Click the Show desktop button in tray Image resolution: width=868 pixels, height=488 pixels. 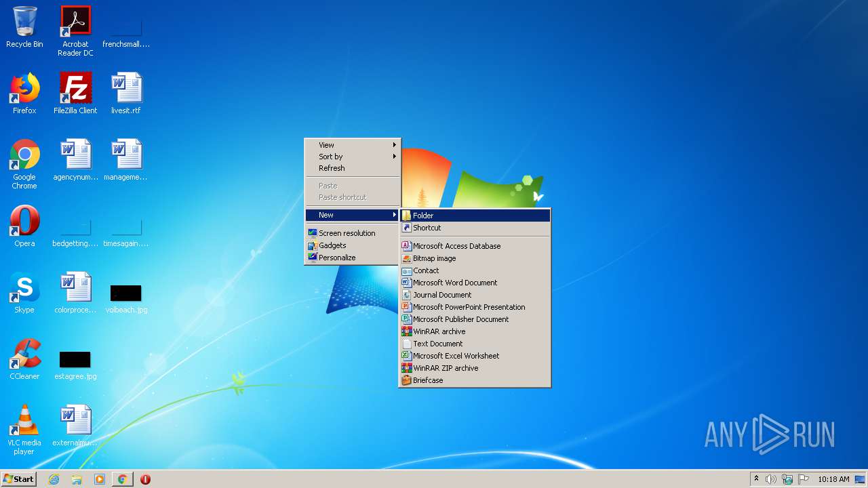(861, 479)
